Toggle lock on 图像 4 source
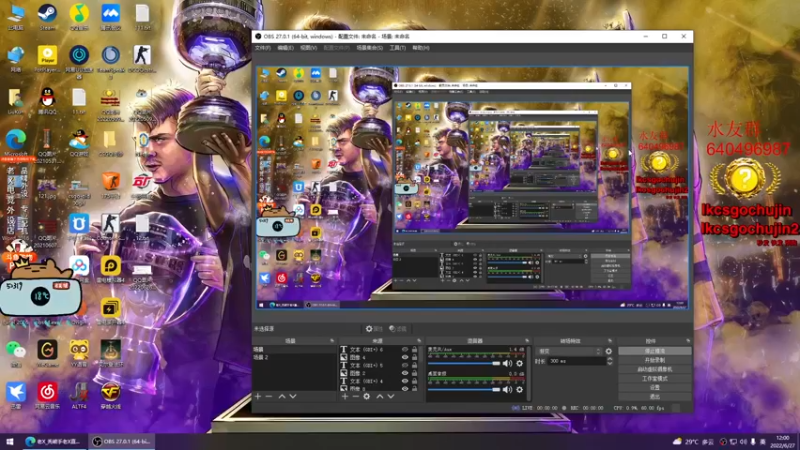 414,357
